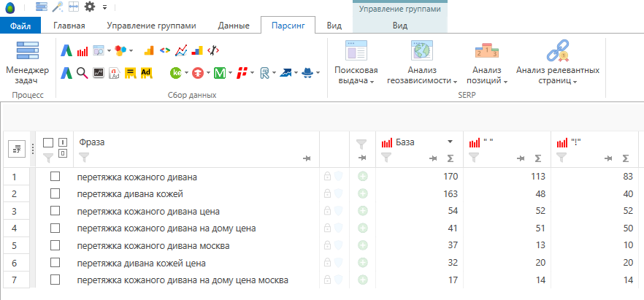The image size is (644, 300).
Task: Open the Файл menu button
Action: (x=20, y=26)
